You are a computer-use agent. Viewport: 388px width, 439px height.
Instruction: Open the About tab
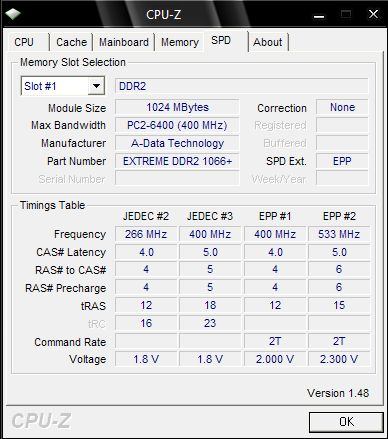click(x=268, y=42)
